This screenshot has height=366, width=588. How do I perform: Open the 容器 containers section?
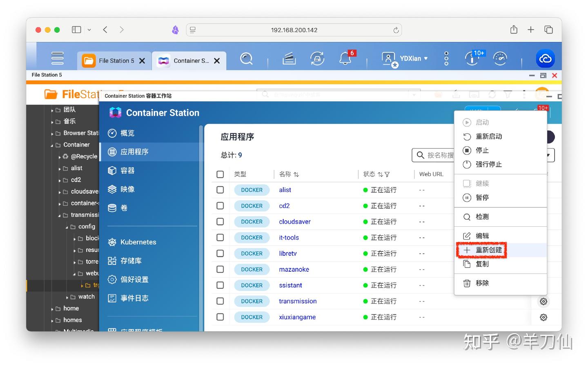click(x=127, y=170)
